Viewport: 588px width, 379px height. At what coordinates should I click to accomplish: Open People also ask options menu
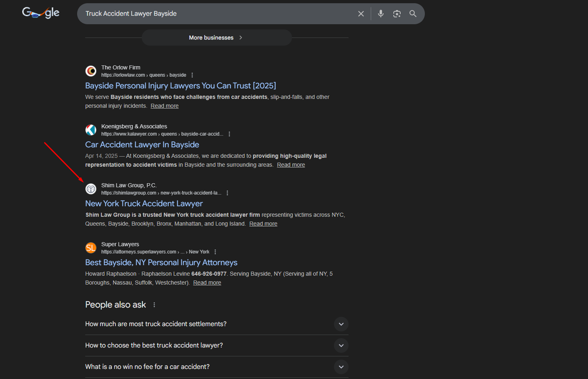[154, 305]
